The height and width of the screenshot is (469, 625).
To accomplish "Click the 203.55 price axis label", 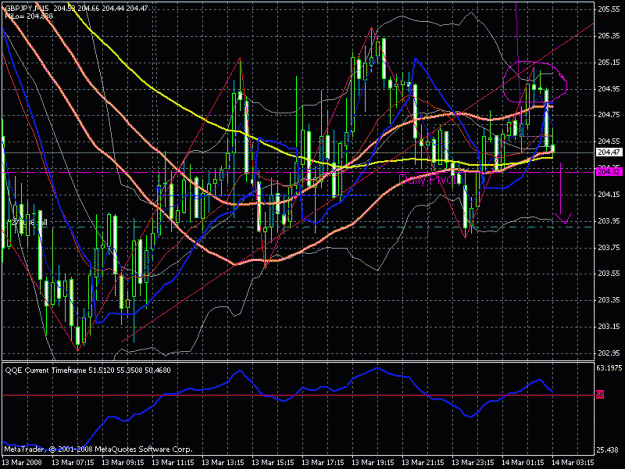I will click(609, 274).
